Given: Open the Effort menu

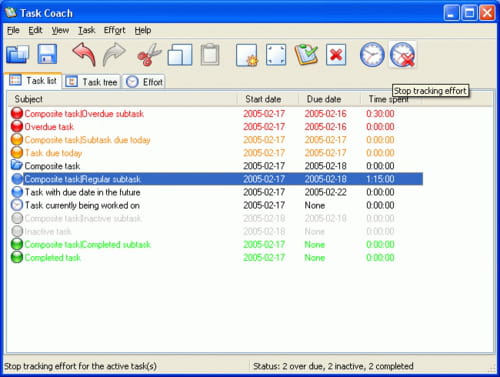Looking at the screenshot, I should click(x=115, y=30).
